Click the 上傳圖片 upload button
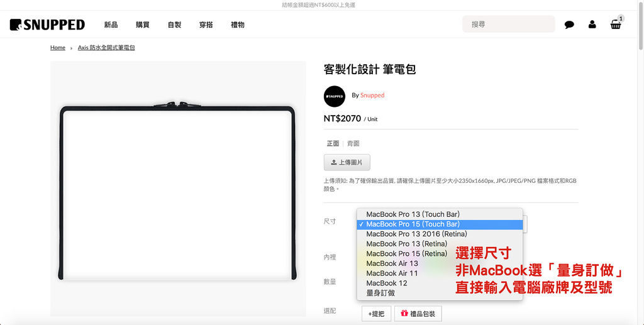 tap(347, 162)
